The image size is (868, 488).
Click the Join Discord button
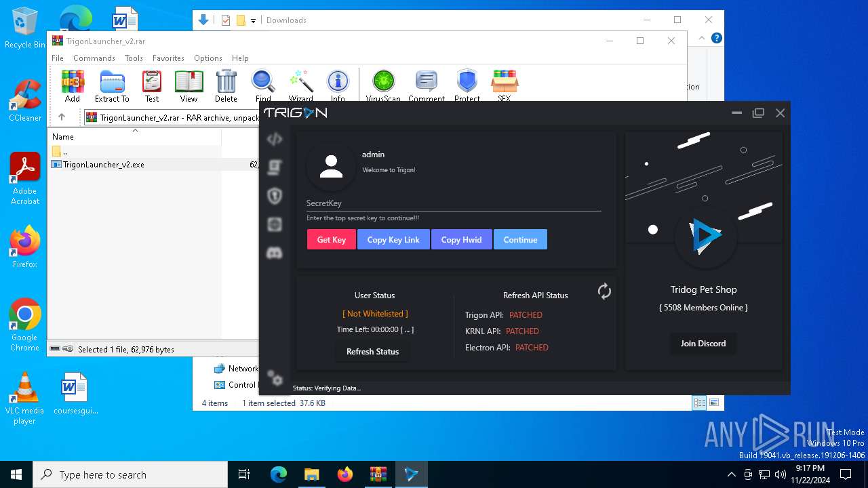coord(703,343)
